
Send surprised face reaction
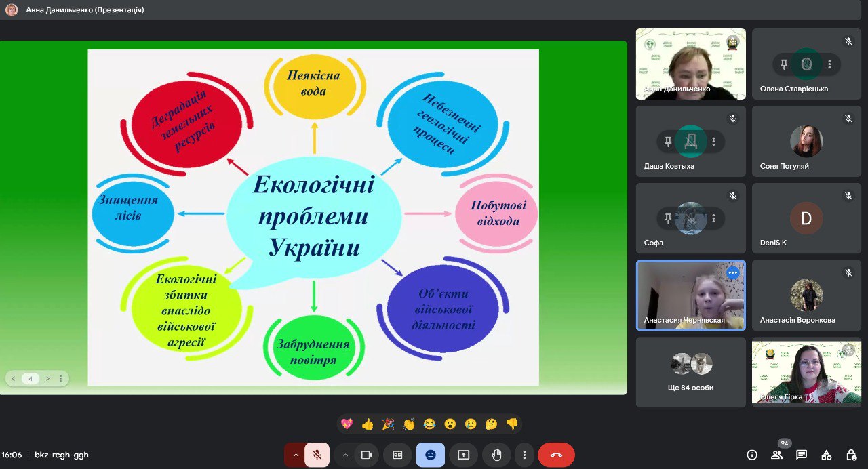pos(450,424)
